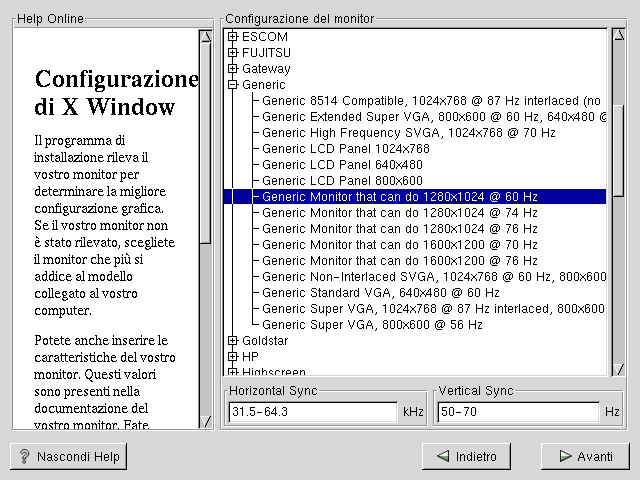Select Generic LCD Panel 640x480
Viewport: 640px width, 480px height.
pyautogui.click(x=342, y=165)
